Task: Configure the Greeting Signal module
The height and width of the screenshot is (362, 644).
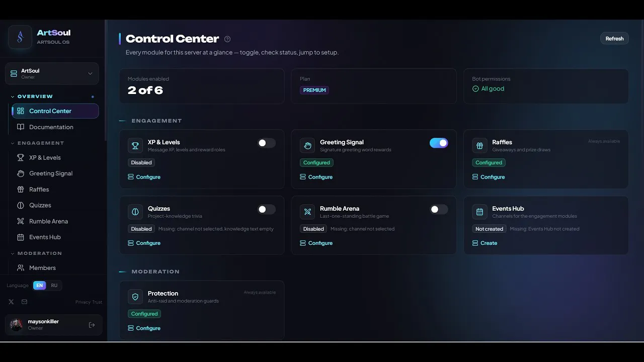Action: 316,177
